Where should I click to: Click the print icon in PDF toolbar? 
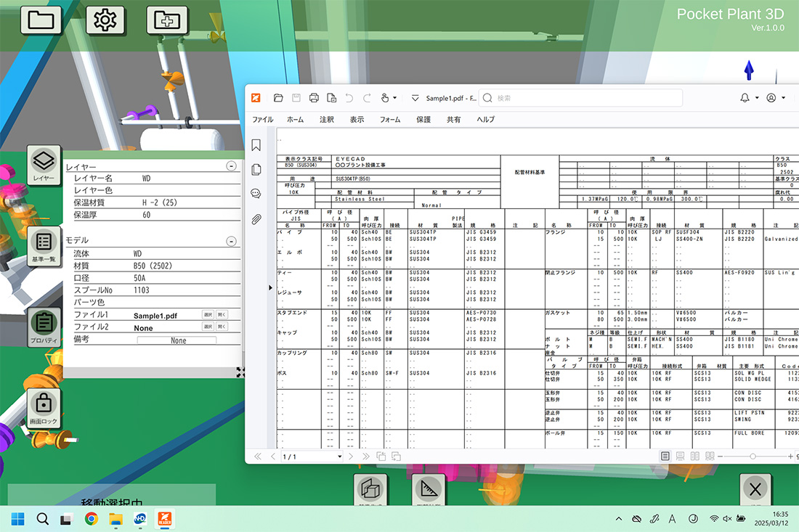pyautogui.click(x=314, y=98)
